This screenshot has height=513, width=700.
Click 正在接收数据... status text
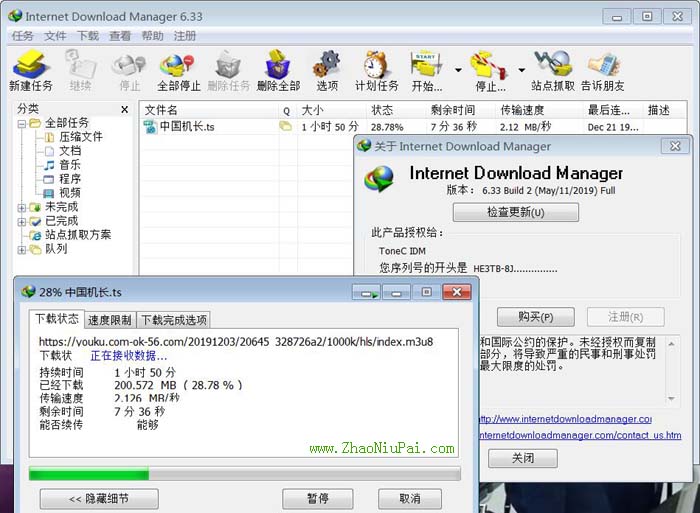(x=129, y=356)
